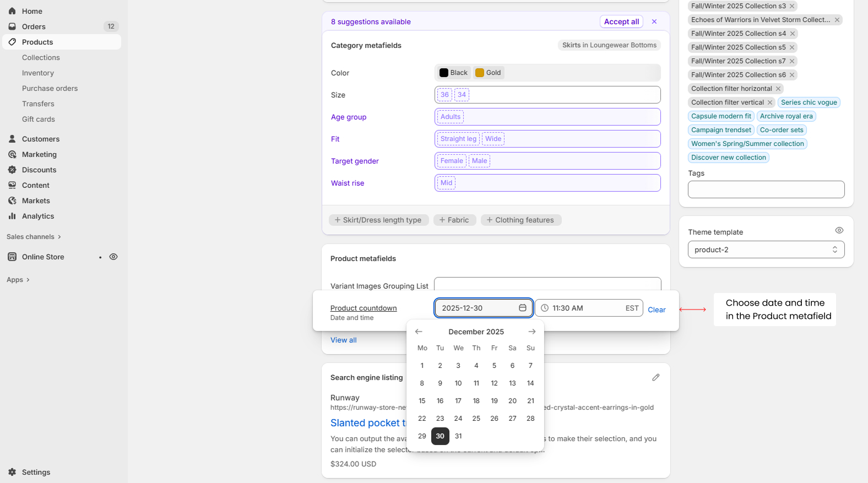Click the clock icon in time field
The image size is (868, 483).
[x=545, y=308]
